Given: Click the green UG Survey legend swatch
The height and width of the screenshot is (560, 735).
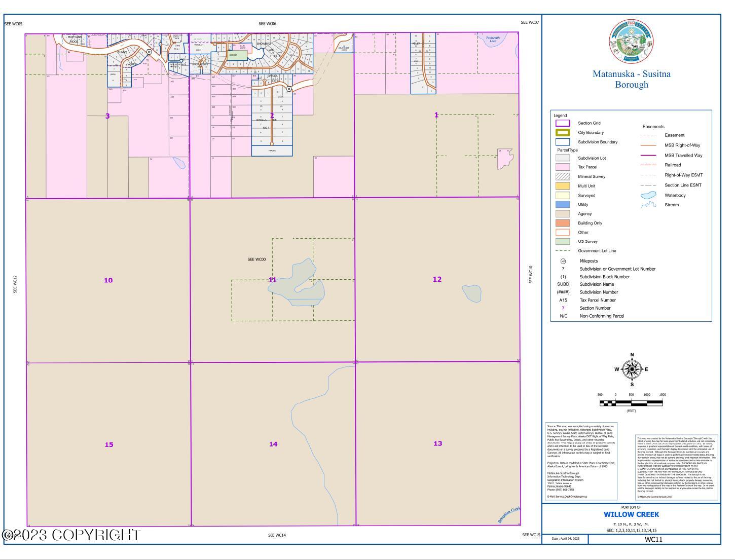Looking at the screenshot, I should [563, 241].
